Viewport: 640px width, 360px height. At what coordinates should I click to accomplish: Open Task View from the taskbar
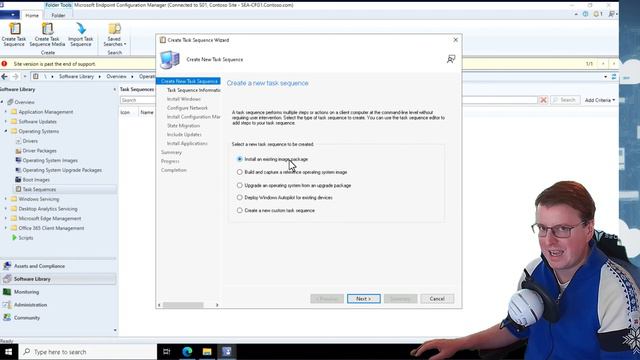tap(167, 351)
